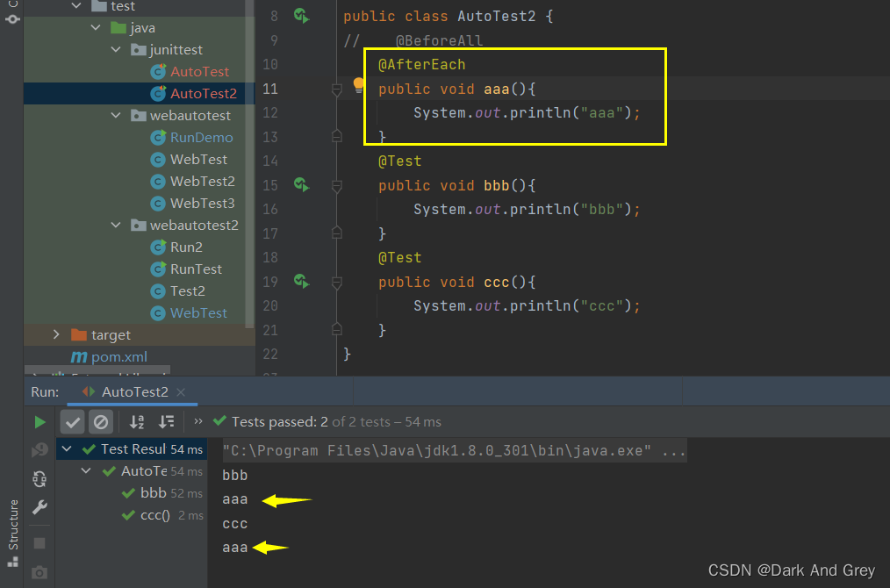890x588 pixels.
Task: Open AutoTest class file
Action: [200, 71]
